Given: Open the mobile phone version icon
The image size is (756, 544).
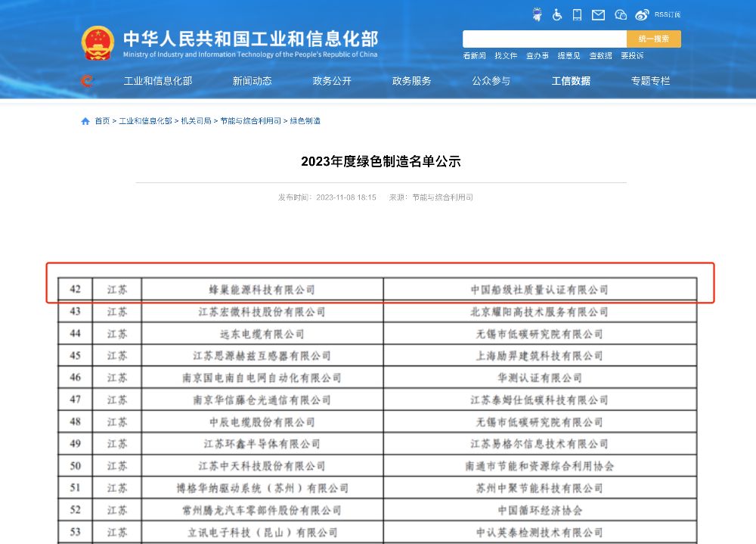Looking at the screenshot, I should (577, 15).
